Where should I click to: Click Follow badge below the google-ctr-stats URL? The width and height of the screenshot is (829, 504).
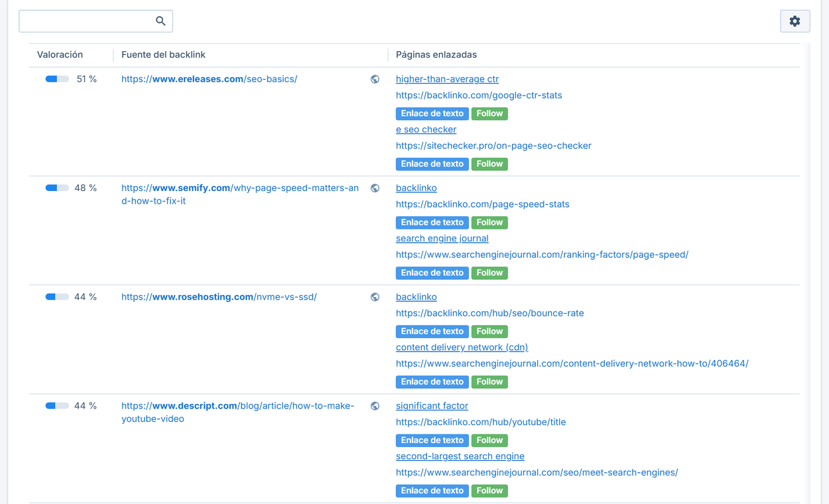(x=489, y=113)
